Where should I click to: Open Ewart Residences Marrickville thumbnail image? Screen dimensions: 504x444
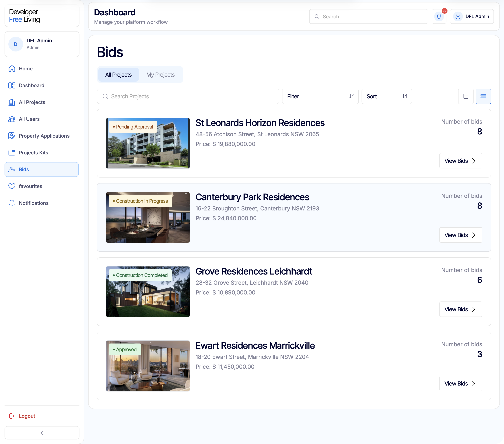coord(148,366)
